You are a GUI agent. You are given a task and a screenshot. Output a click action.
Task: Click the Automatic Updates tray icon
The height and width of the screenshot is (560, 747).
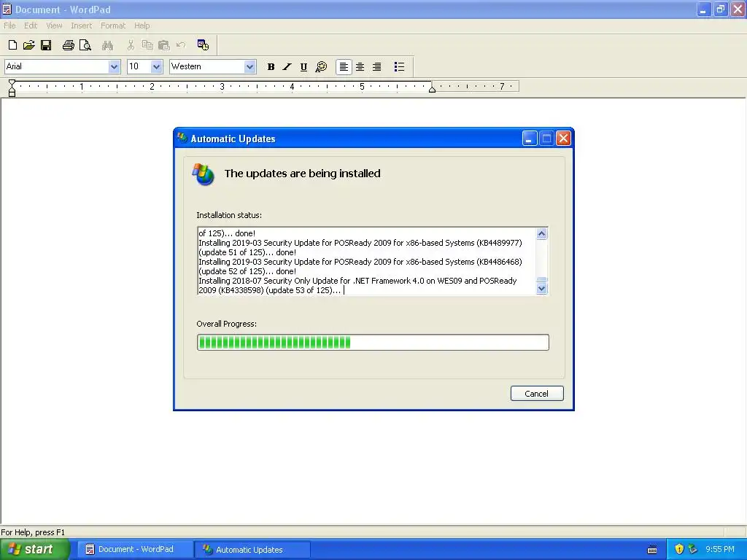click(x=693, y=549)
